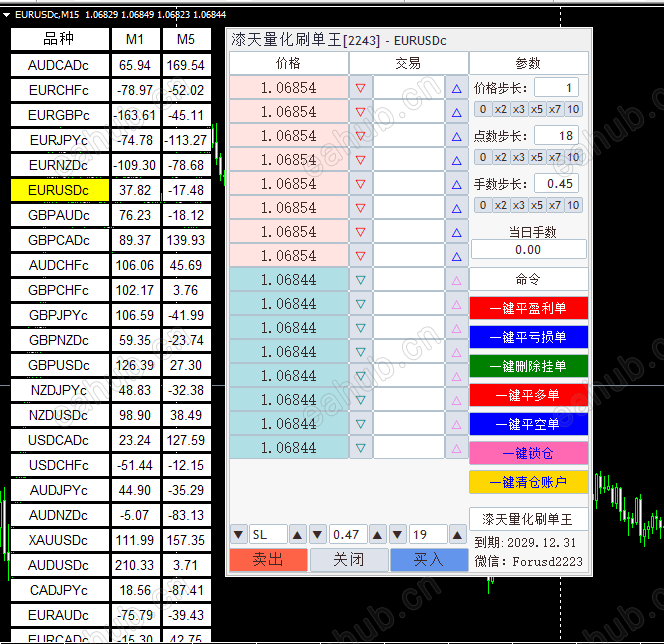Click the M1 column header
664x644 pixels.
(x=136, y=39)
